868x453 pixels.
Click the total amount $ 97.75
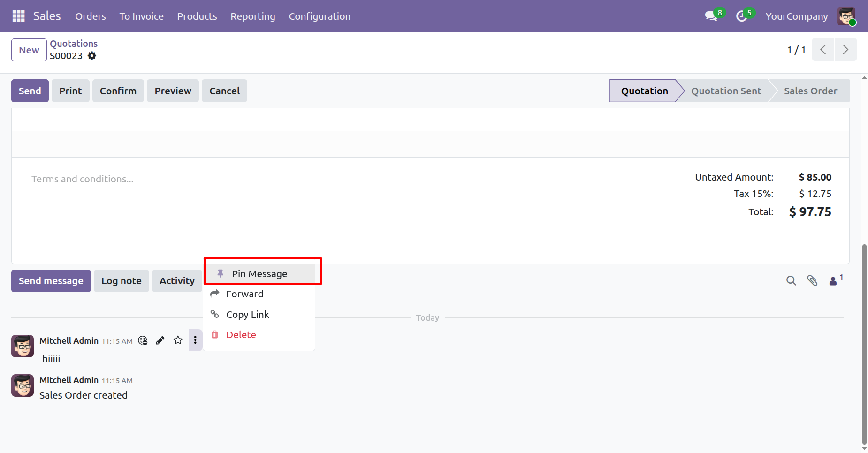(810, 212)
